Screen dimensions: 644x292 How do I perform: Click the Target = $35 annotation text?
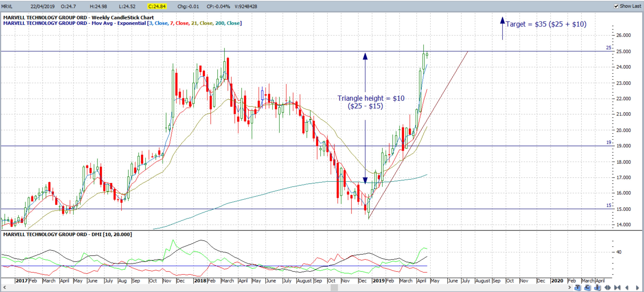(546, 24)
